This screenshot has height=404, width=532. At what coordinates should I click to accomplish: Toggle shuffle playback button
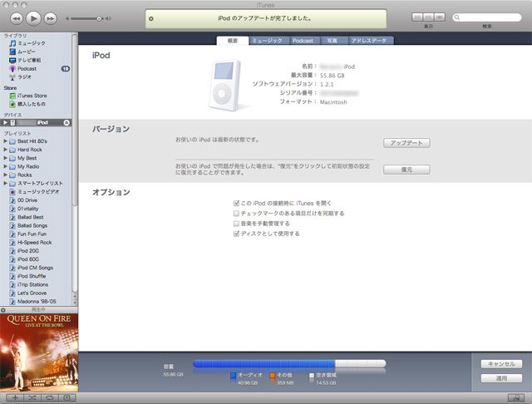(x=32, y=397)
